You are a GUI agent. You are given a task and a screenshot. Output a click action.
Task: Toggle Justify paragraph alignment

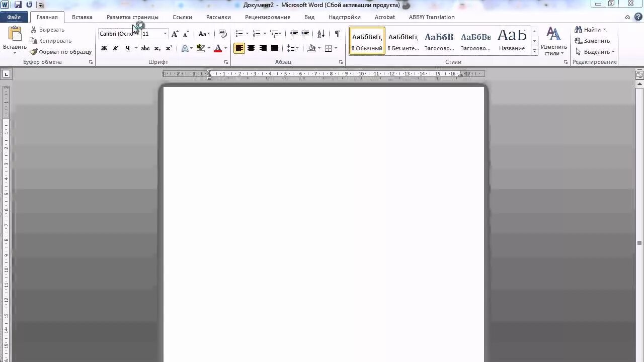click(x=275, y=48)
